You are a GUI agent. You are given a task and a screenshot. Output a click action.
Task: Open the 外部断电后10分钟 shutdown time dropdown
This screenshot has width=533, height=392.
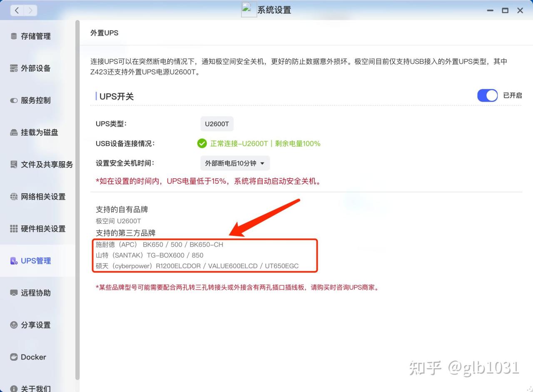[234, 163]
